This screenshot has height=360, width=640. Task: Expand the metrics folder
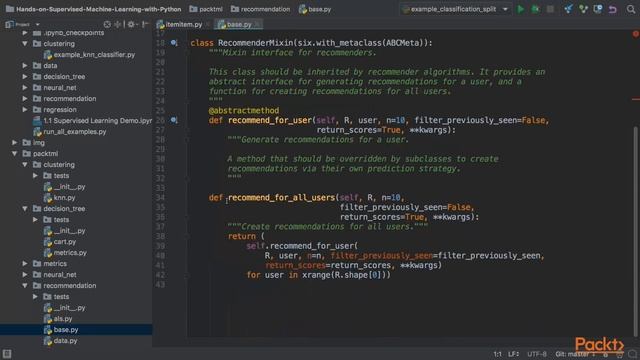pyautogui.click(x=24, y=264)
